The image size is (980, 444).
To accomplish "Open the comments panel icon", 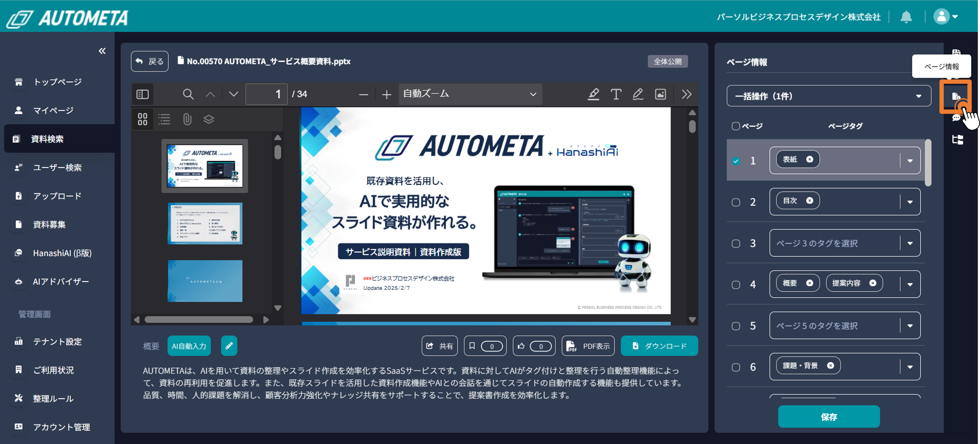I will coord(956,118).
